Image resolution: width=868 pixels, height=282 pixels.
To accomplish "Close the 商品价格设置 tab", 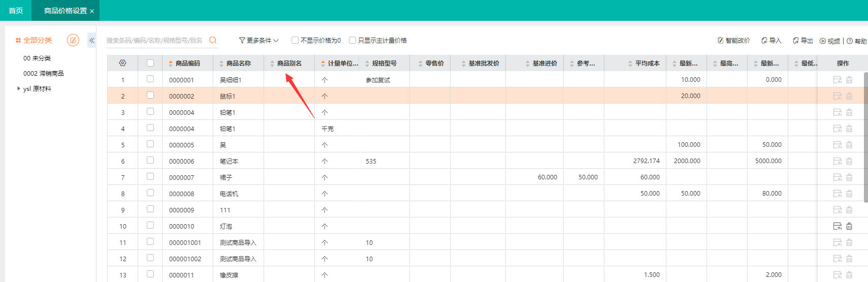I will (92, 11).
